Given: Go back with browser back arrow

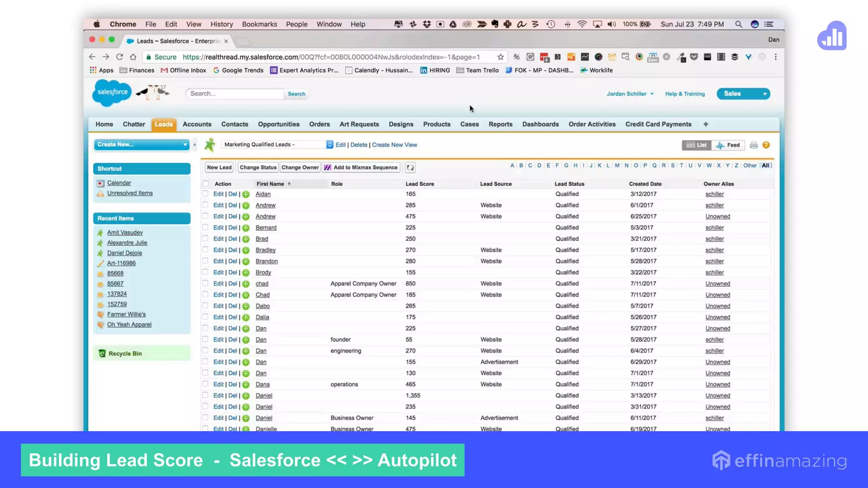Looking at the screenshot, I should pos(92,57).
